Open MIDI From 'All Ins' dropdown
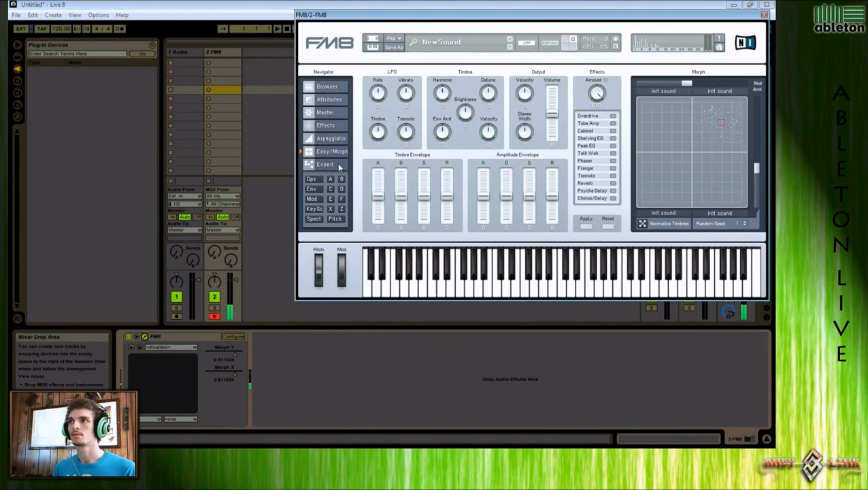 coord(222,197)
